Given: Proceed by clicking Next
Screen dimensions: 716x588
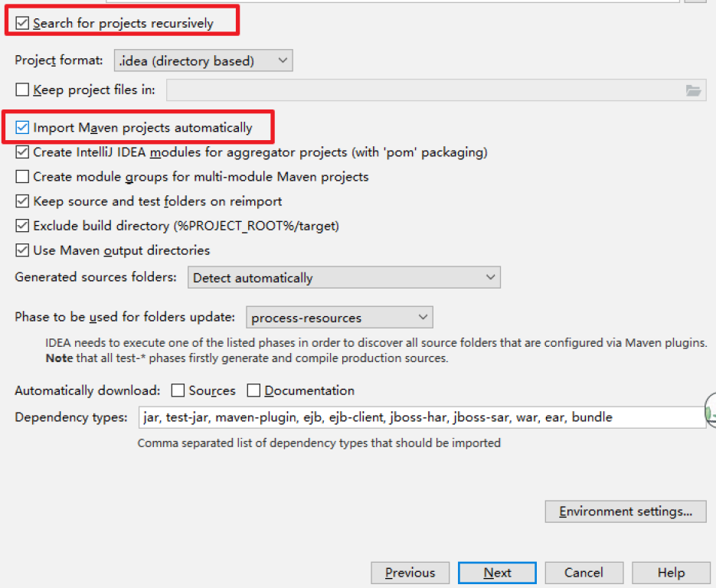Looking at the screenshot, I should pyautogui.click(x=497, y=573).
